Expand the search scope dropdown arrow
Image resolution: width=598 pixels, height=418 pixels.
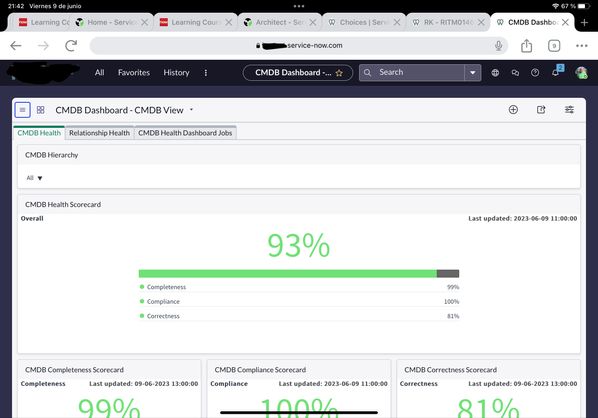473,73
